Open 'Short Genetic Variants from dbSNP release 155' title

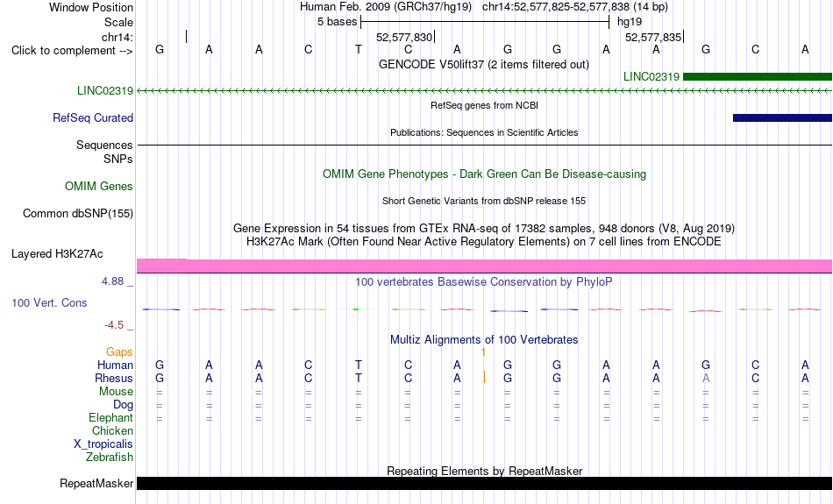tap(484, 201)
